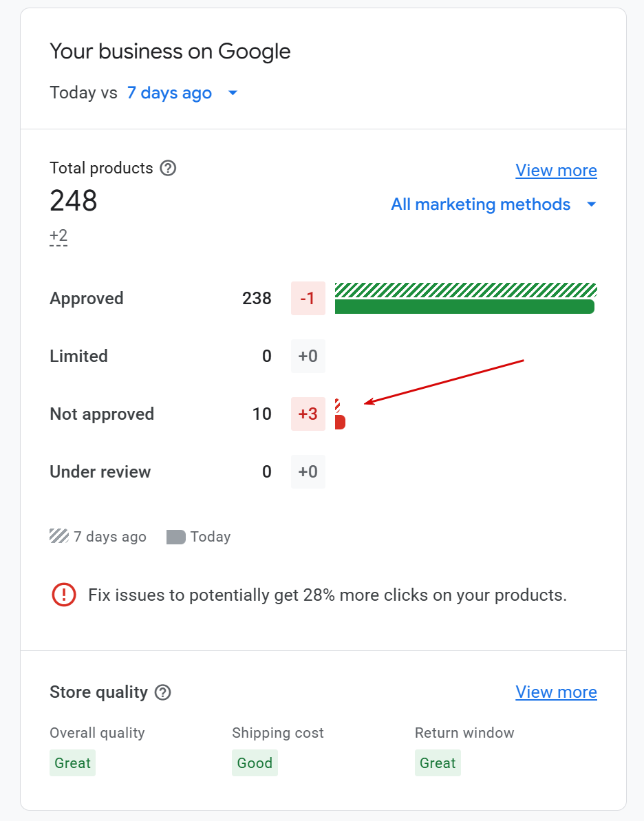644x821 pixels.
Task: Click the red warning alert icon
Action: (64, 595)
